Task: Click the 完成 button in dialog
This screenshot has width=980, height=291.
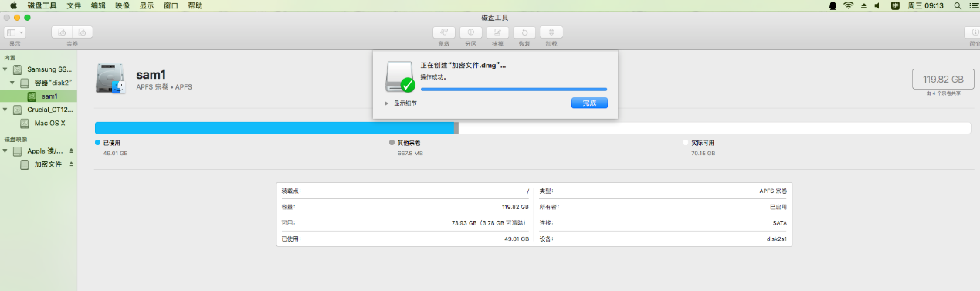Action: (x=589, y=103)
